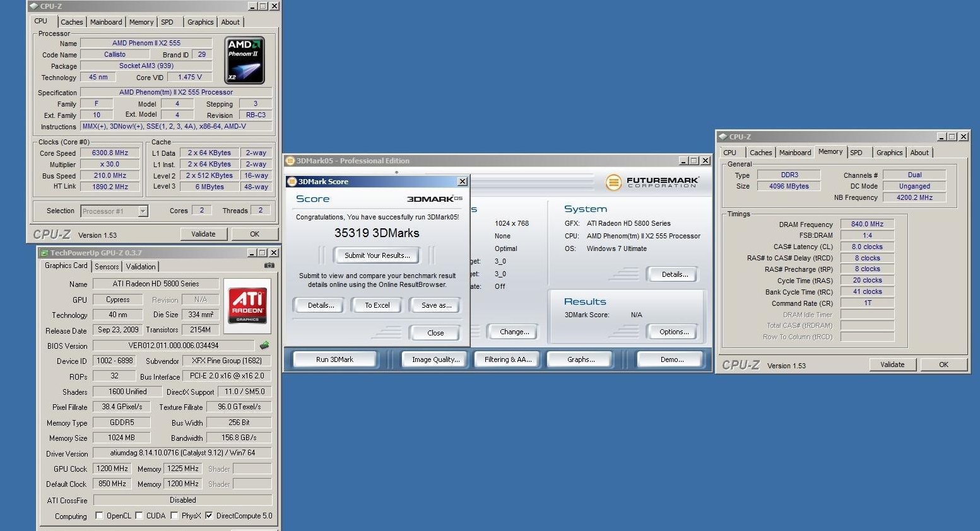
Task: Open Mainboard tab in CPU-Z processor window
Action: pyautogui.click(x=106, y=22)
